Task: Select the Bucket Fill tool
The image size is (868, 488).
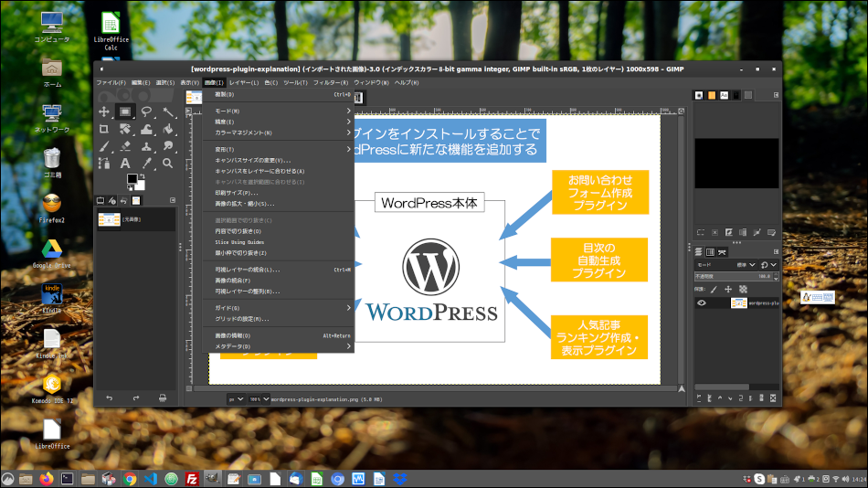Action: (x=168, y=129)
